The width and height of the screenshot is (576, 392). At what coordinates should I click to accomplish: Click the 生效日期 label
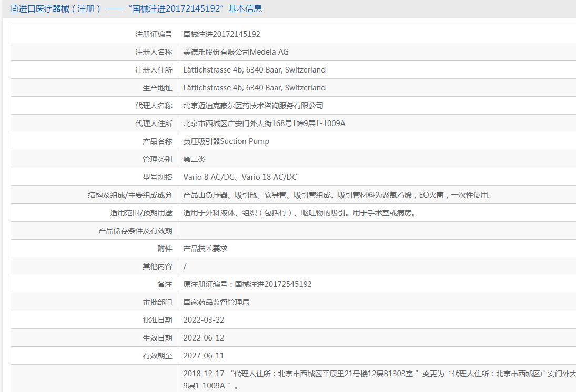[x=157, y=338]
